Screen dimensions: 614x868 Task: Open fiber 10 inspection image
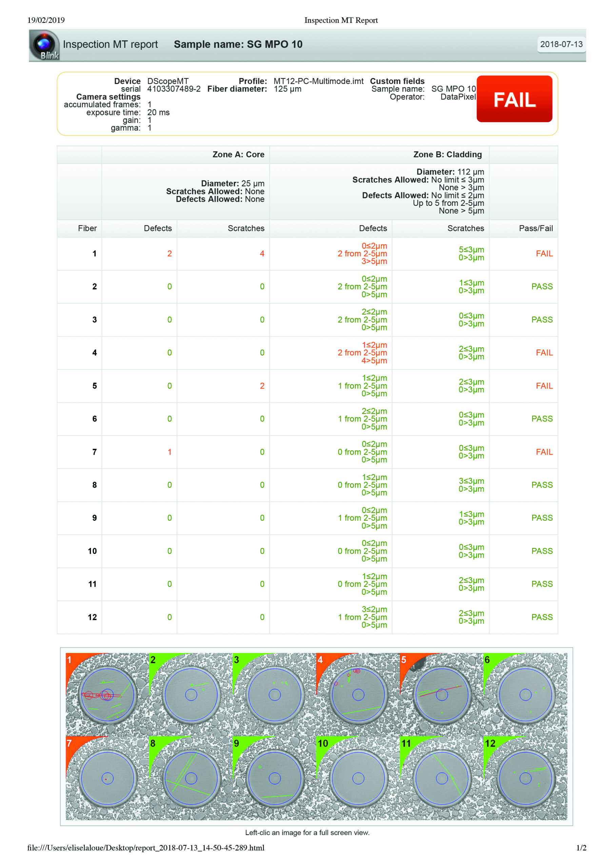click(358, 778)
